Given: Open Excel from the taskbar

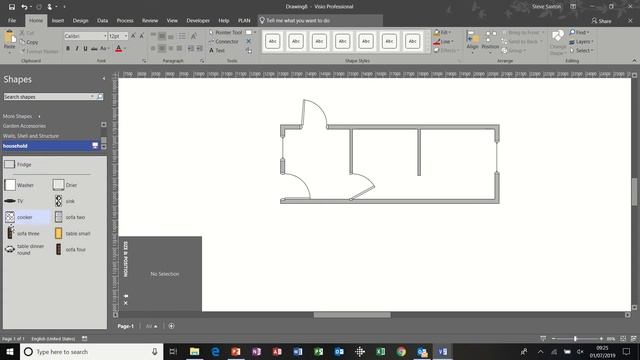Looking at the screenshot, I should tap(380, 351).
